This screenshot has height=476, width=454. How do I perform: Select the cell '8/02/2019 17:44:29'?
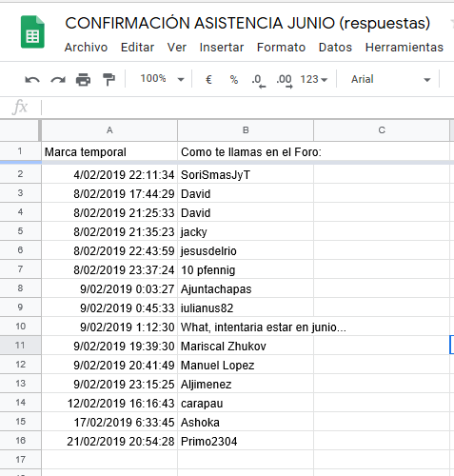pyautogui.click(x=109, y=193)
